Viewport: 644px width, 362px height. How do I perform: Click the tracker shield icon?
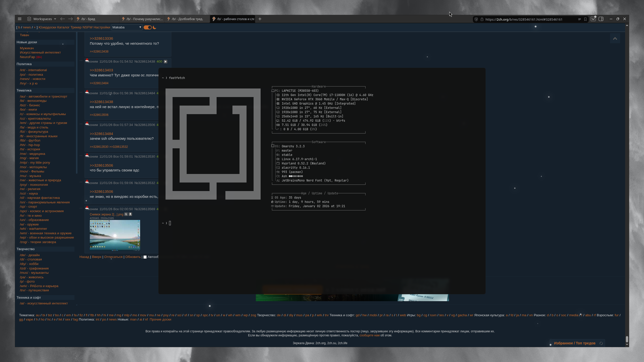(476, 19)
